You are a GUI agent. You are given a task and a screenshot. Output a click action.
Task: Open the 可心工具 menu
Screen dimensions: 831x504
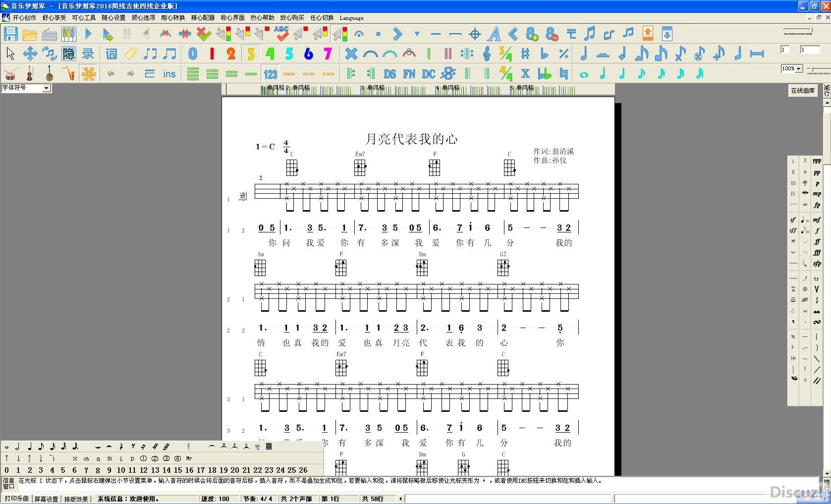point(84,17)
